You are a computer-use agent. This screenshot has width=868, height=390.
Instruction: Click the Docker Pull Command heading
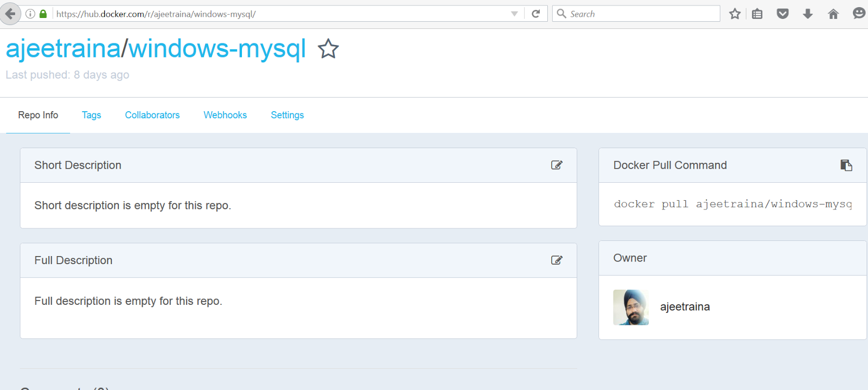(x=670, y=165)
